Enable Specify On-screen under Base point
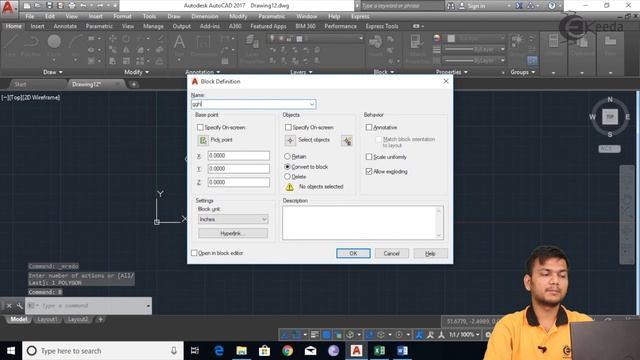 200,127
